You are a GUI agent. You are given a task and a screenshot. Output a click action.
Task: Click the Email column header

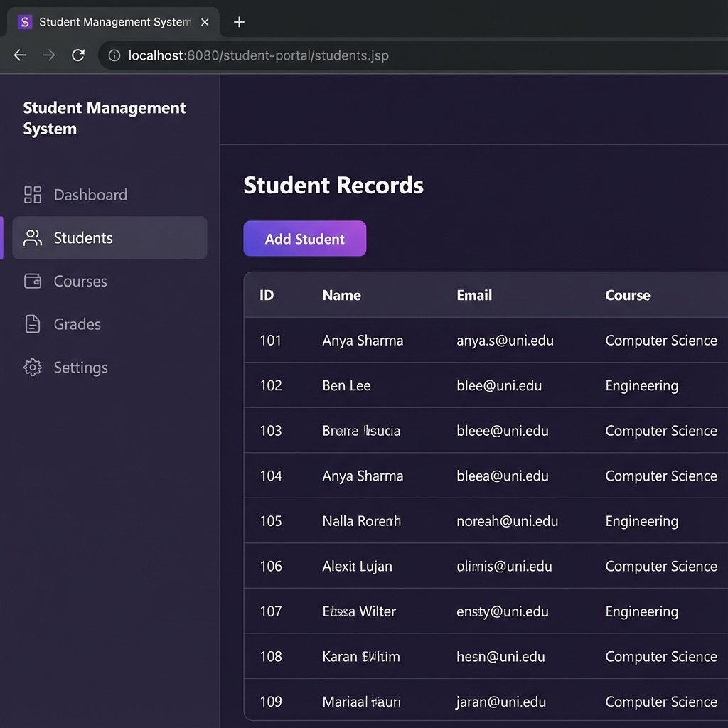(474, 295)
